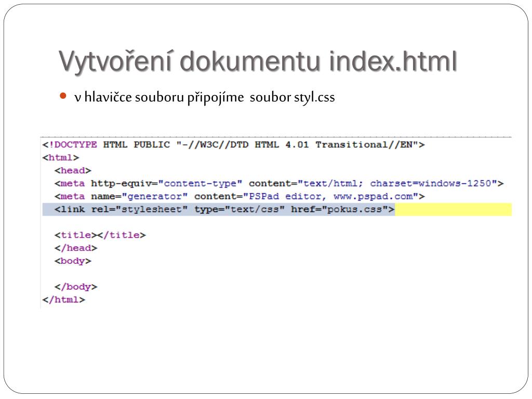This screenshot has width=532, height=399.
Task: Click the "generator" name attribute value
Action: pyautogui.click(x=155, y=196)
